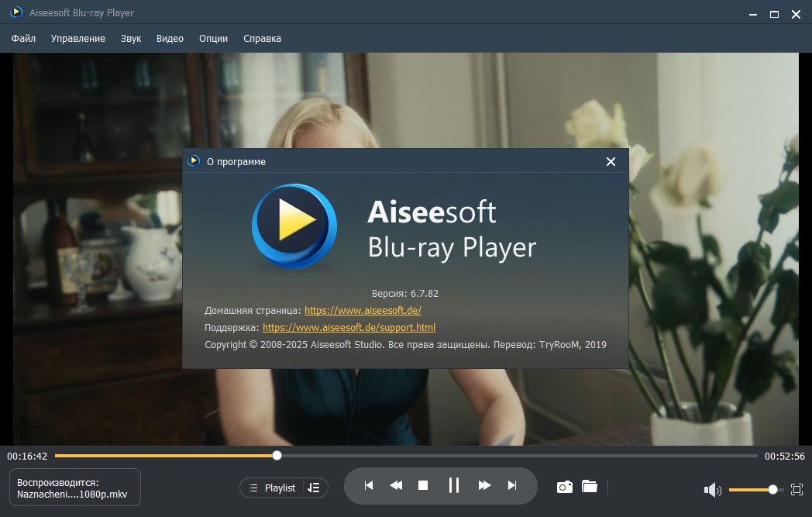
Task: Adjust the volume slider handle
Action: [x=772, y=489]
